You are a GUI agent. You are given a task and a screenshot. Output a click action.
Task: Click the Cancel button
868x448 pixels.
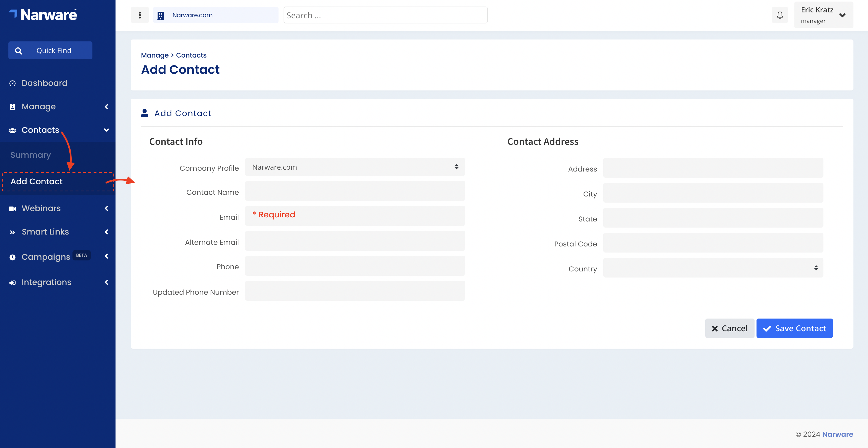coord(730,328)
